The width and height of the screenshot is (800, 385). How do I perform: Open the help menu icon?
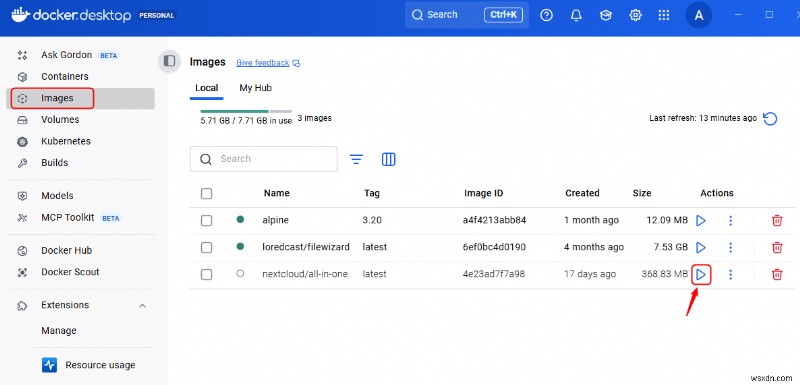[x=546, y=15]
